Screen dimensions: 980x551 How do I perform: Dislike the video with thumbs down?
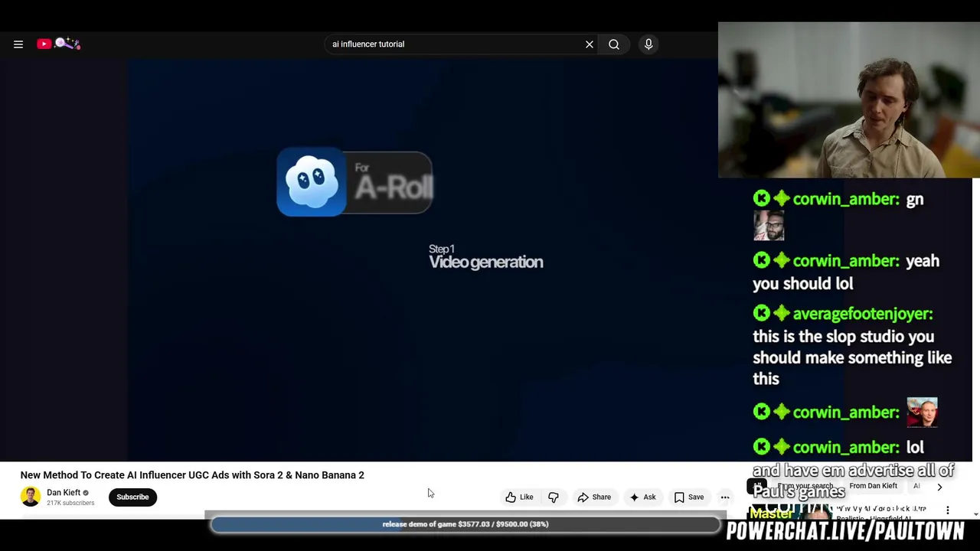tap(554, 497)
